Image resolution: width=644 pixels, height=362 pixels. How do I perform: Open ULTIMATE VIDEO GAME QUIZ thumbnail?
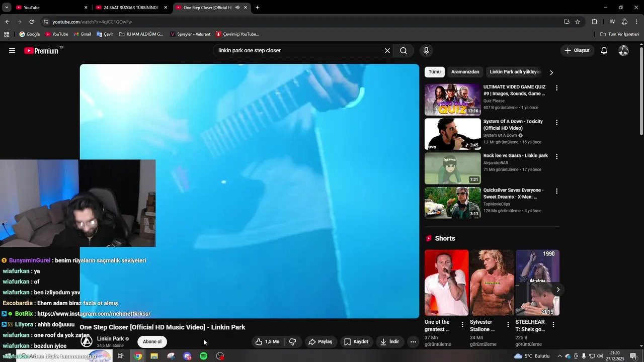(x=453, y=100)
